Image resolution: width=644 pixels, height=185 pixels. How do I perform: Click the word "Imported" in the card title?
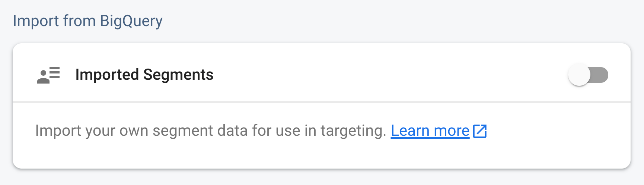click(x=107, y=75)
